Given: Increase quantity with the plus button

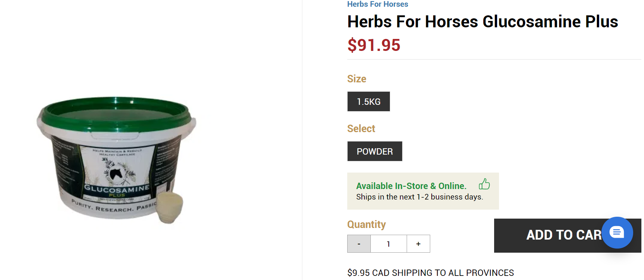Looking at the screenshot, I should (418, 244).
